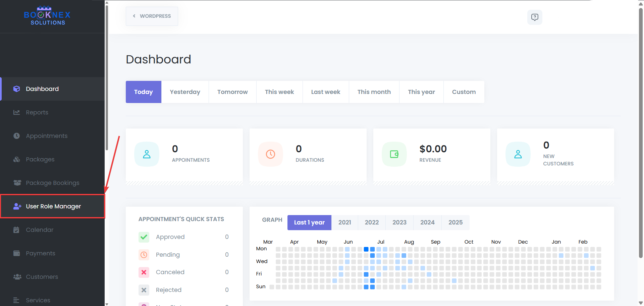Click the green Approved checkmark icon
The height and width of the screenshot is (306, 644).
coord(144,237)
